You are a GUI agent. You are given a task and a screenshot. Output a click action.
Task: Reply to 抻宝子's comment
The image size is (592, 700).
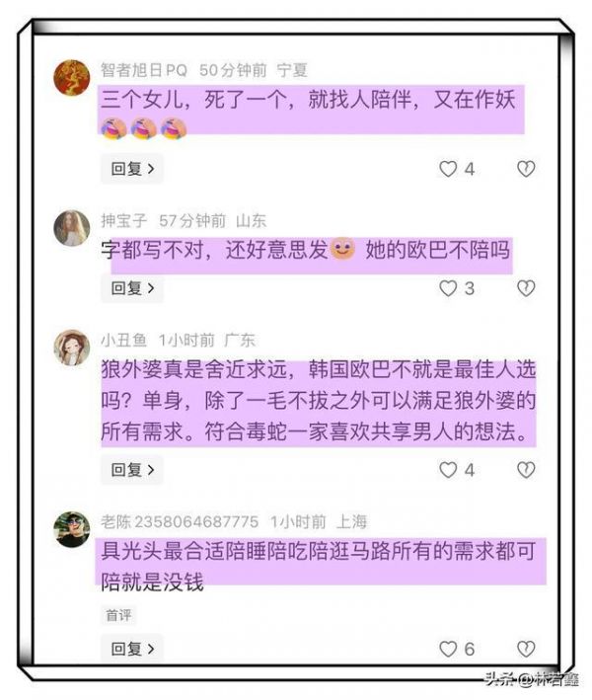point(132,288)
